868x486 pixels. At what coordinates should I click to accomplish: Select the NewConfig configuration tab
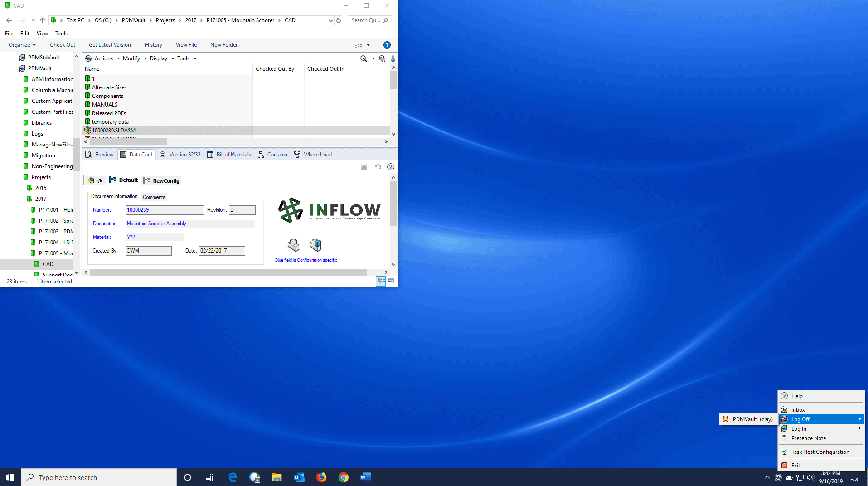click(x=162, y=180)
